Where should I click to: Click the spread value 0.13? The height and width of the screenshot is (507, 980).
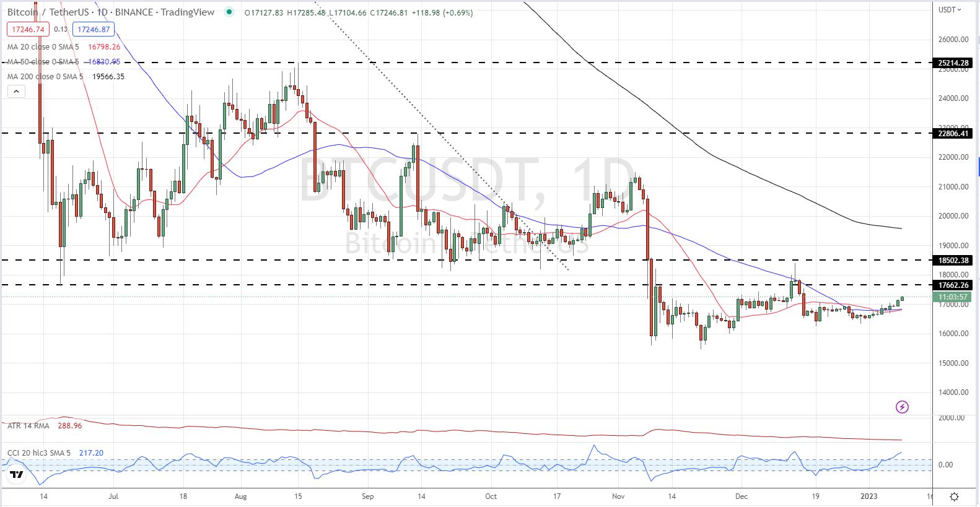[x=61, y=29]
